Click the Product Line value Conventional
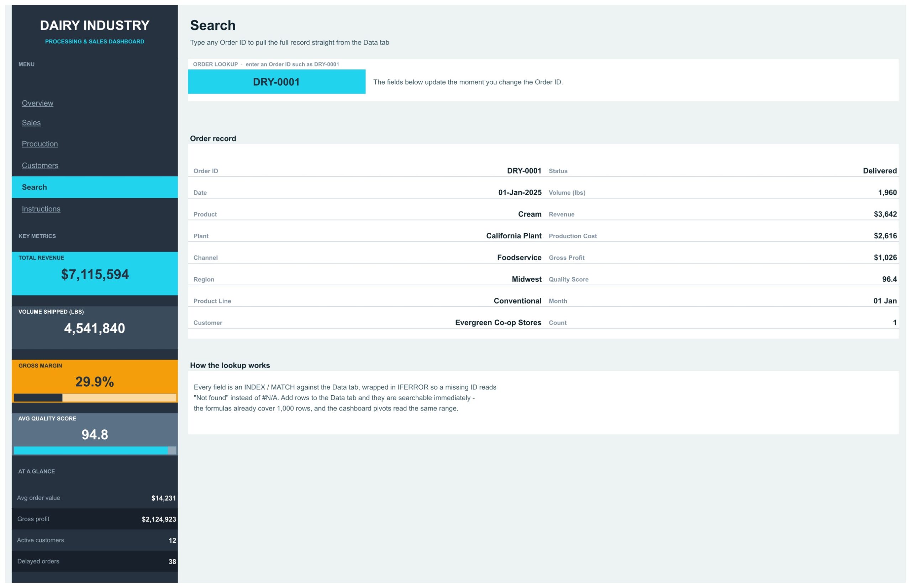911x588 pixels. click(517, 301)
